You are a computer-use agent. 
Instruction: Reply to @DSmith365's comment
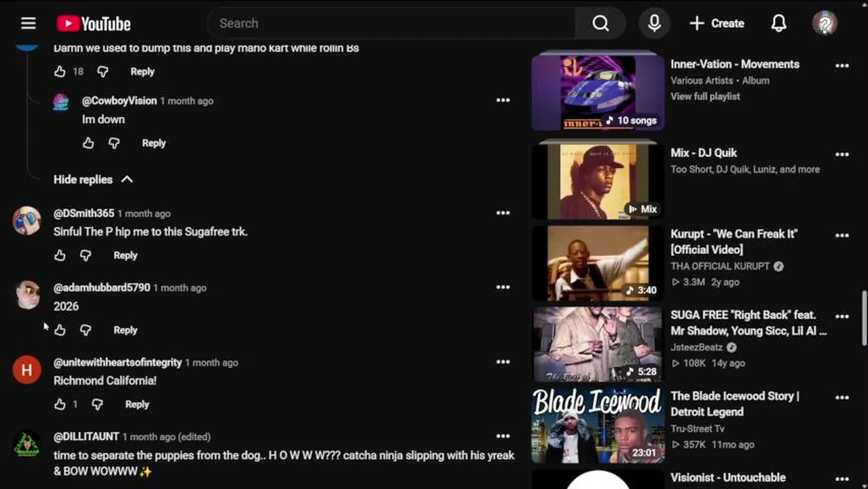(x=125, y=255)
